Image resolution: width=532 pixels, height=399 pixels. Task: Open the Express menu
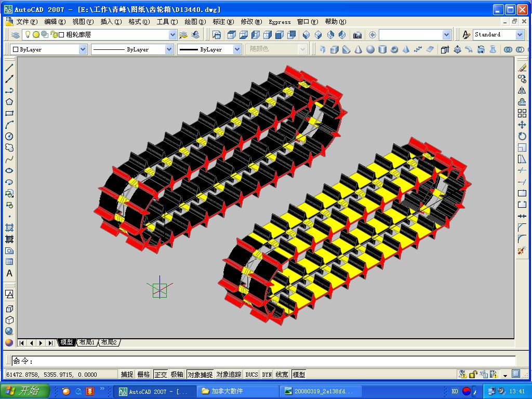tap(280, 22)
